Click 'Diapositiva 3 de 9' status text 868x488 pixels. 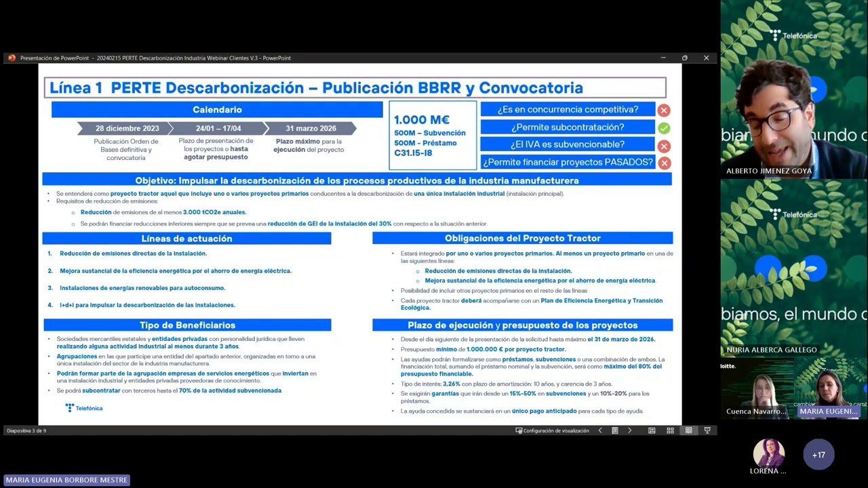pyautogui.click(x=26, y=430)
